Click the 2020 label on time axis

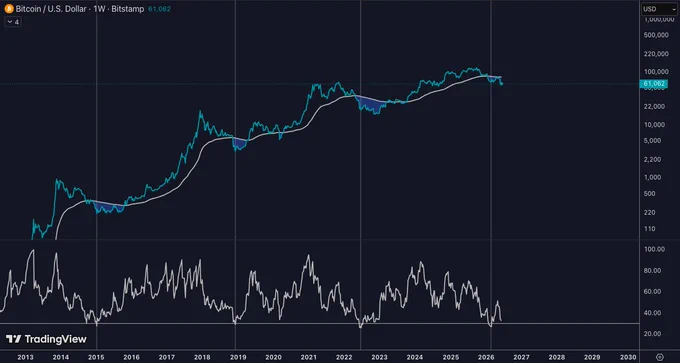(273, 357)
